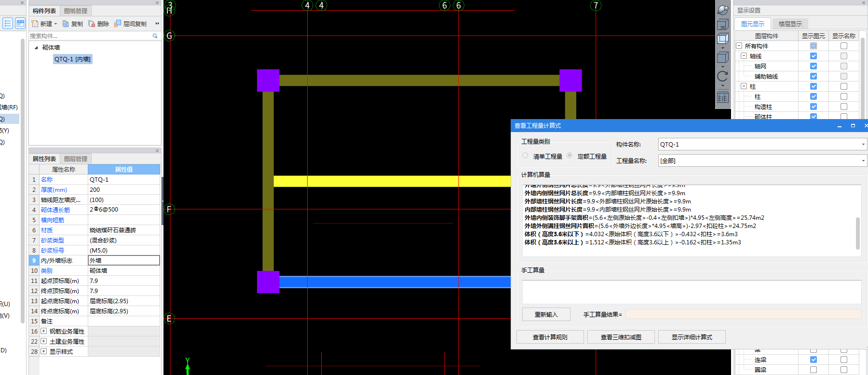Screen dimensions: 868x375
Task: Click the 显示详细计算式 button
Action: pyautogui.click(x=692, y=337)
